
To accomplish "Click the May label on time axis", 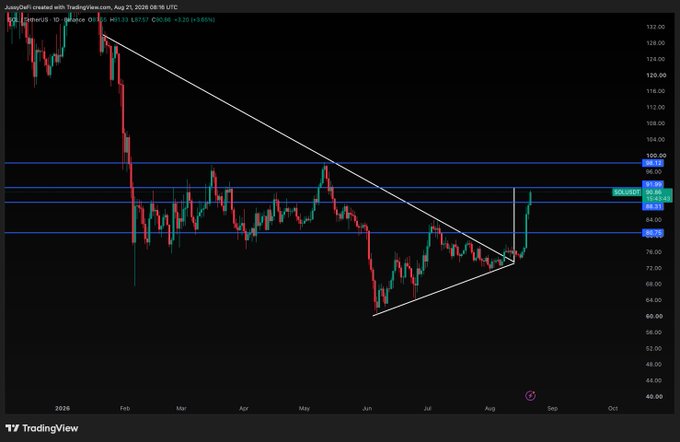I will point(304,408).
